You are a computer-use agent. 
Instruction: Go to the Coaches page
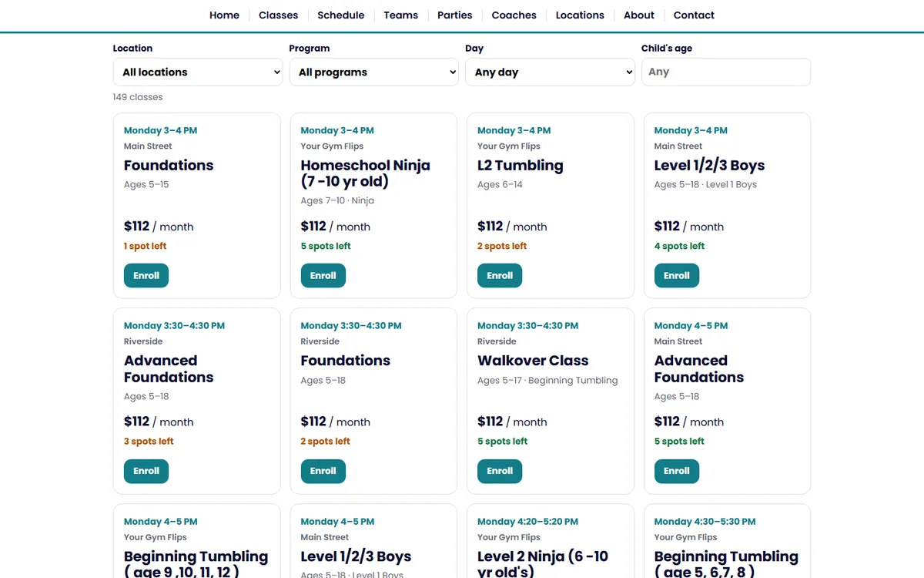point(514,15)
